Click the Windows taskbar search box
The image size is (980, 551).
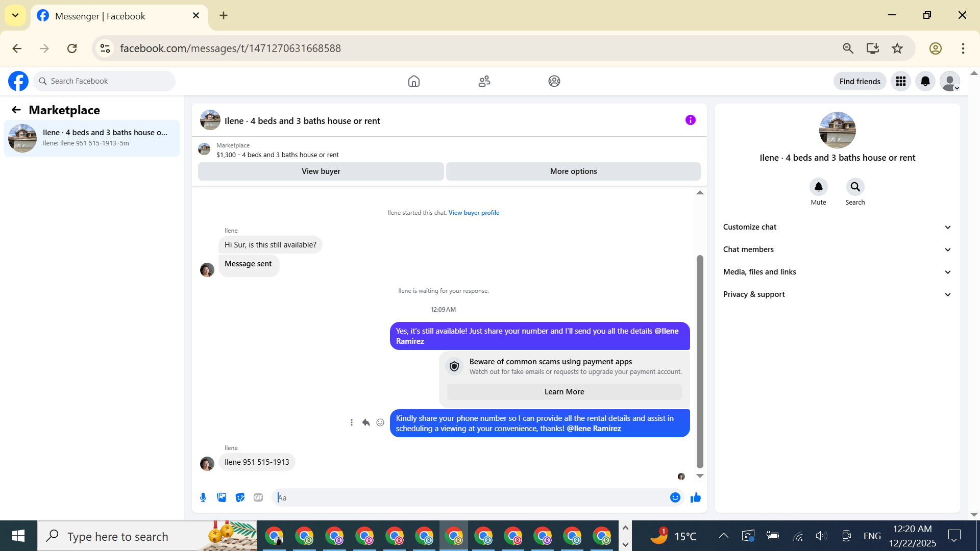[148, 536]
